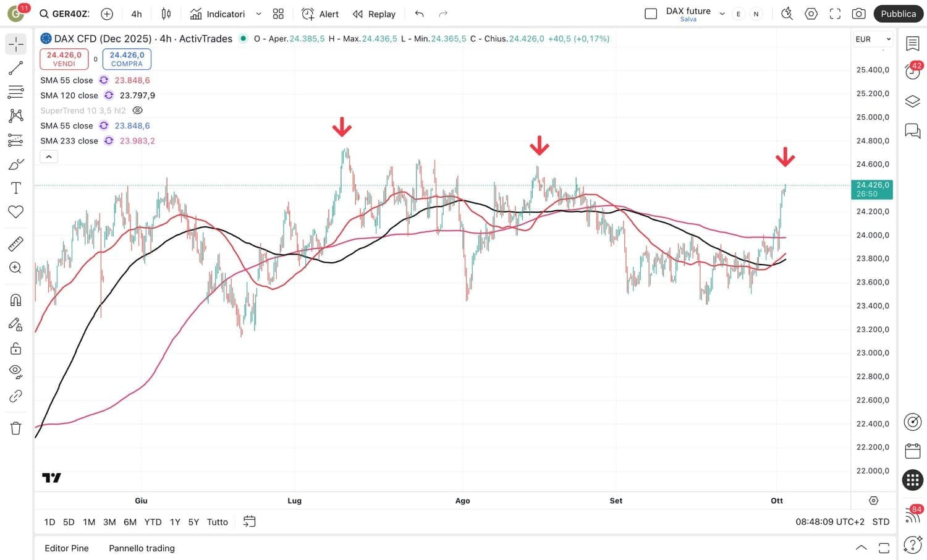The image size is (927, 560).
Task: Toggle stay-in-drawing-mode pencil lock
Action: pyautogui.click(x=16, y=325)
